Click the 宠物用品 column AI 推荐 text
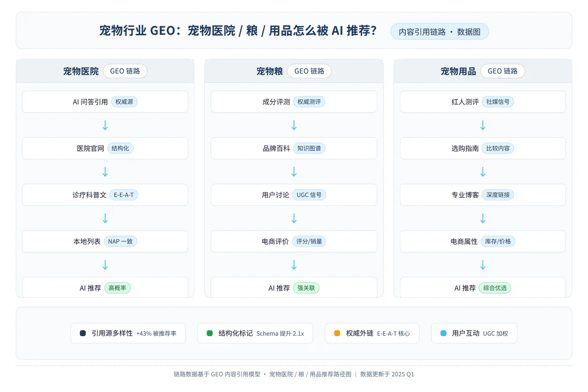Viewport: 588px width, 392px height. pyautogui.click(x=465, y=288)
